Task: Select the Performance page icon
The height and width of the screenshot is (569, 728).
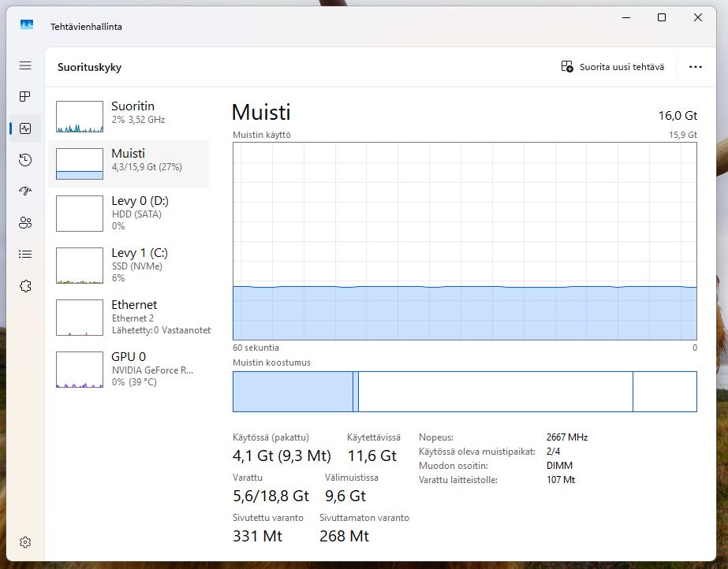Action: 25,128
